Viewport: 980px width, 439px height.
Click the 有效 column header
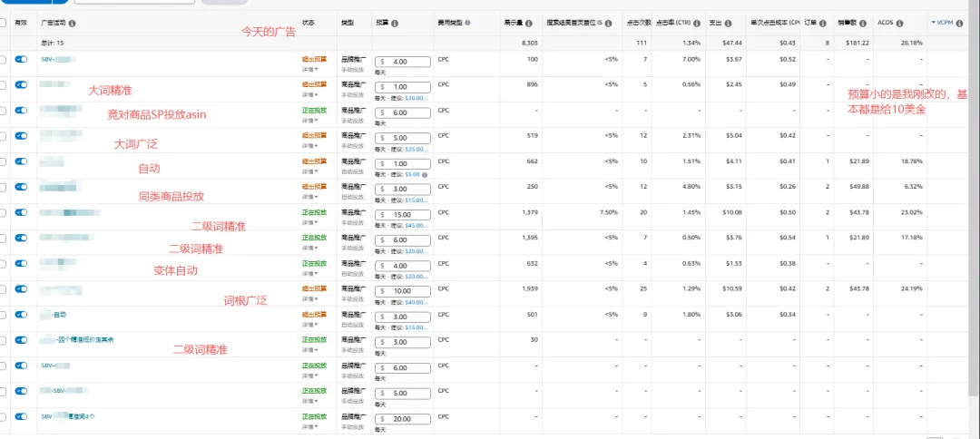tap(21, 23)
